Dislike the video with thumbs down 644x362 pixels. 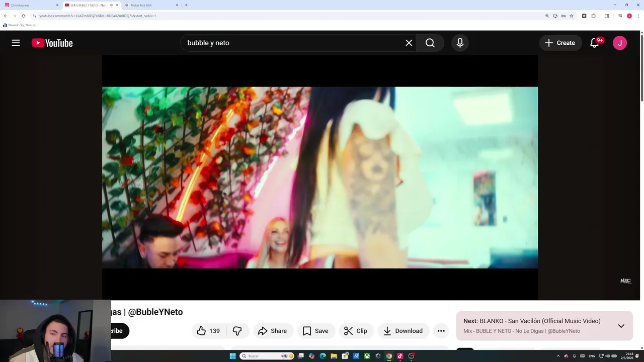[x=237, y=331]
